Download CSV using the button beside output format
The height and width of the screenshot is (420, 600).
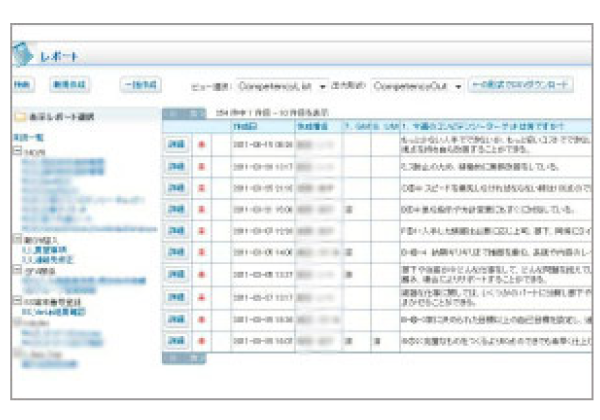pyautogui.click(x=522, y=86)
